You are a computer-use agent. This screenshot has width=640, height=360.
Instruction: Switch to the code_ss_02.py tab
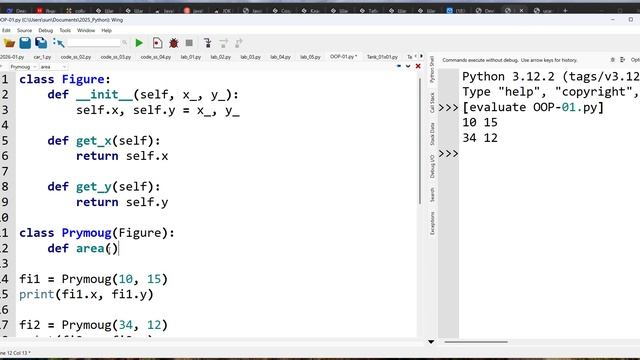coord(76,57)
